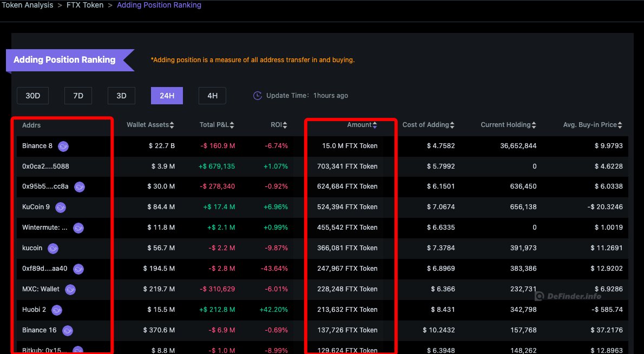Screen dimensions: 644x354
Task: Click wallet assets $ 194.5 M
Action: 159,268
